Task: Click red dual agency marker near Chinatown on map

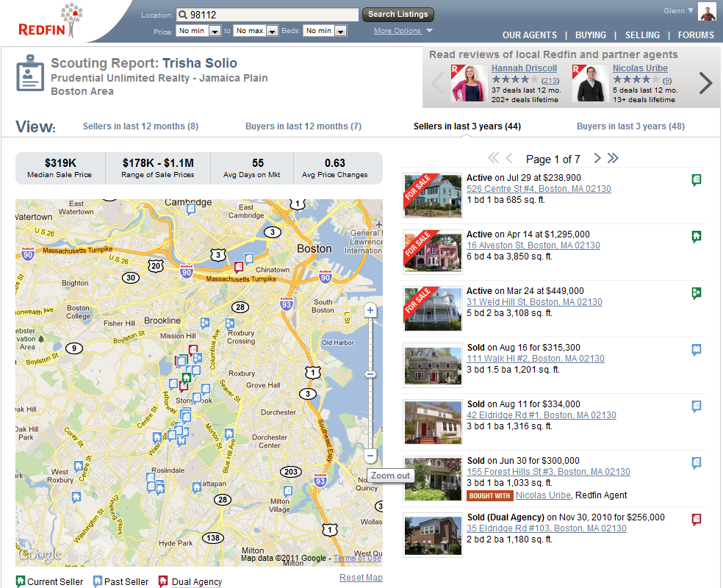Action: [x=238, y=267]
